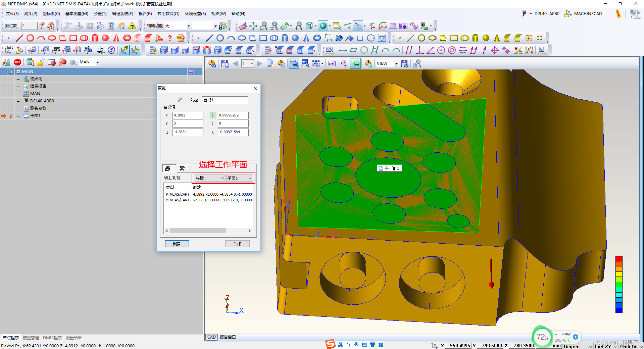The width and height of the screenshot is (644, 349).
Task: Open the Init coordinate system tool
Action: [x=9, y=50]
